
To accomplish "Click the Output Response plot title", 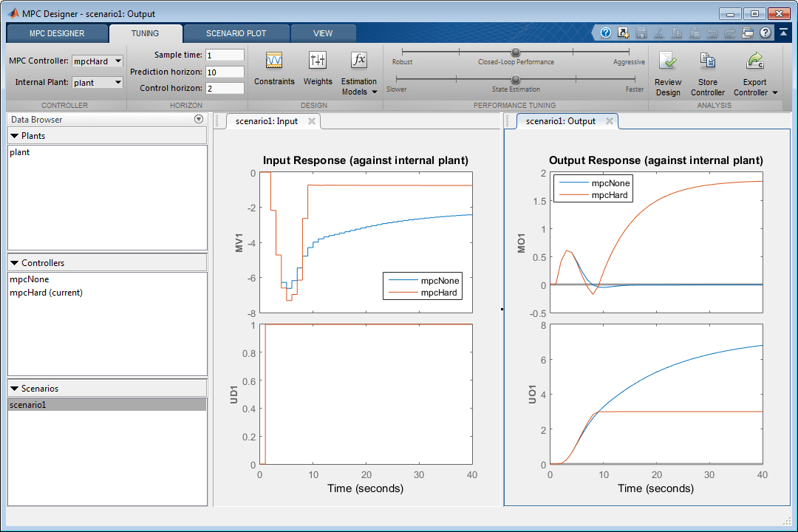I will [x=655, y=160].
